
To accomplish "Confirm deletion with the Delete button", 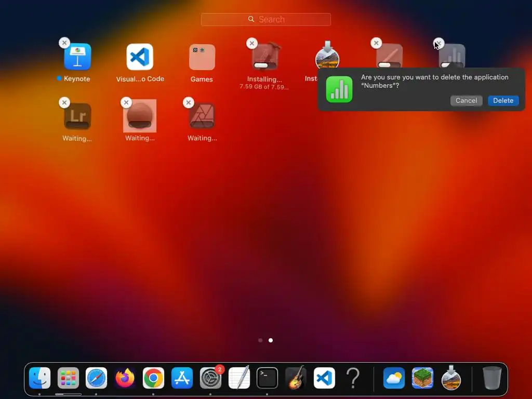I will (x=503, y=100).
